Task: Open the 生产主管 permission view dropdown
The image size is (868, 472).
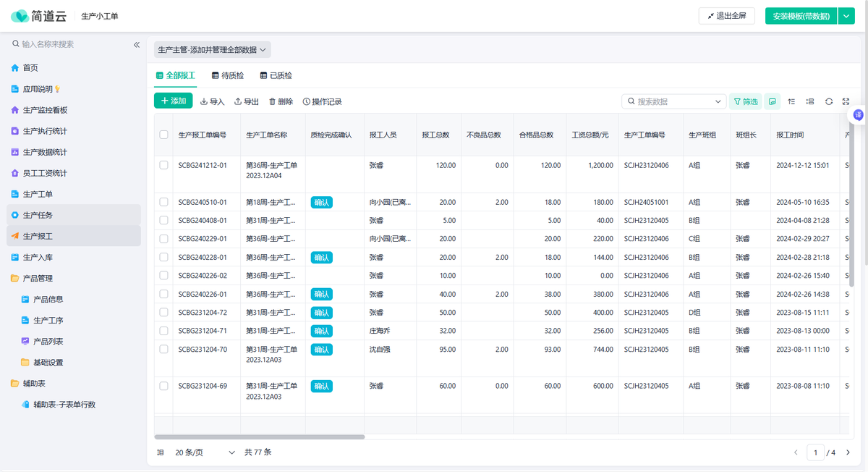Action: click(212, 50)
